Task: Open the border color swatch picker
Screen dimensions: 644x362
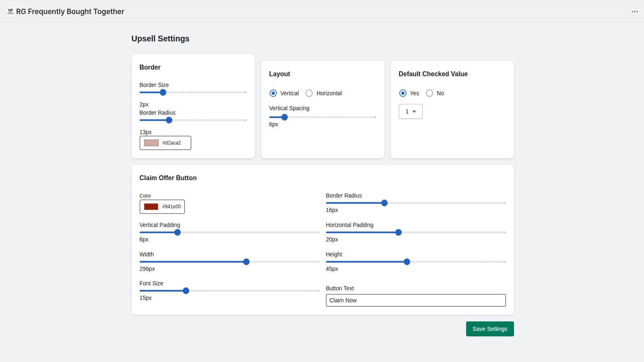Action: (151, 142)
